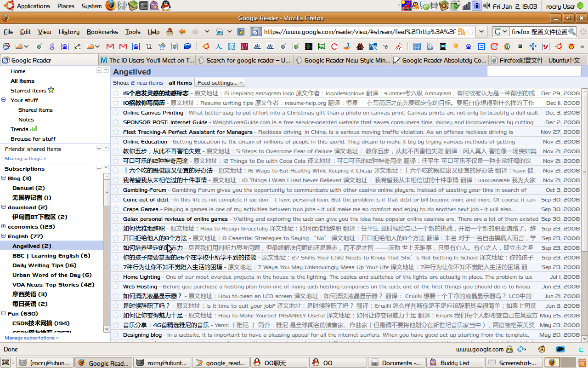Go back with the orange Back arrow
The width and height of the screenshot is (588, 368).
(182, 32)
